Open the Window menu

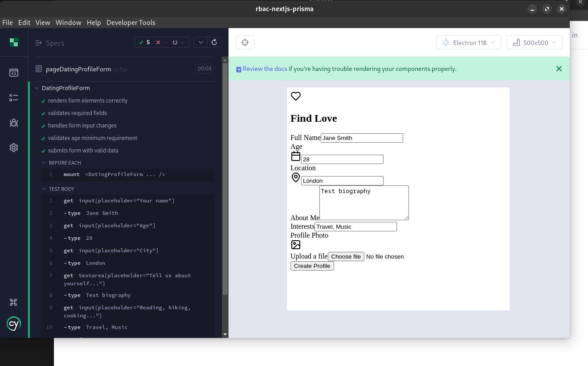pos(69,22)
